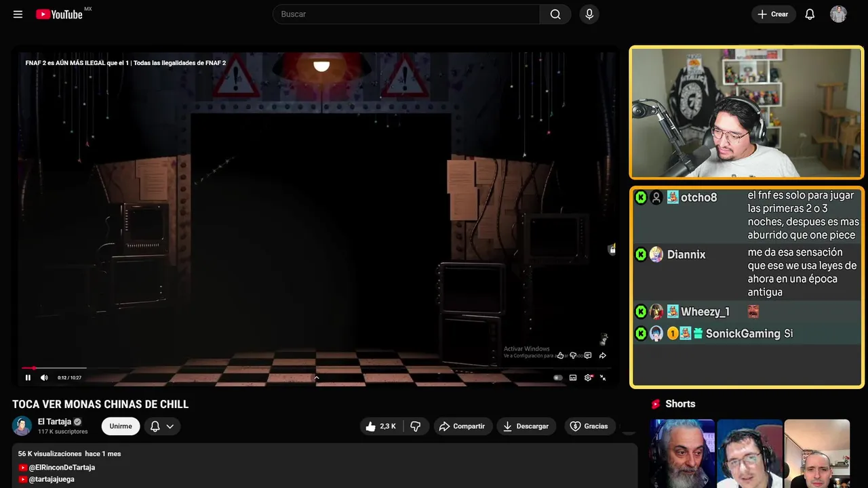Toggle the autoplay switch
This screenshot has height=488, width=868.
(x=558, y=378)
